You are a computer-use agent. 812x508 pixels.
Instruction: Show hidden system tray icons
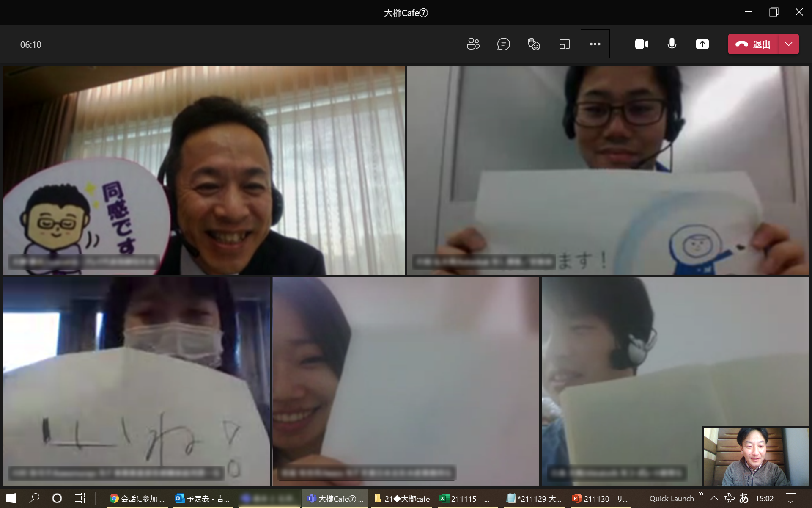coord(714,498)
